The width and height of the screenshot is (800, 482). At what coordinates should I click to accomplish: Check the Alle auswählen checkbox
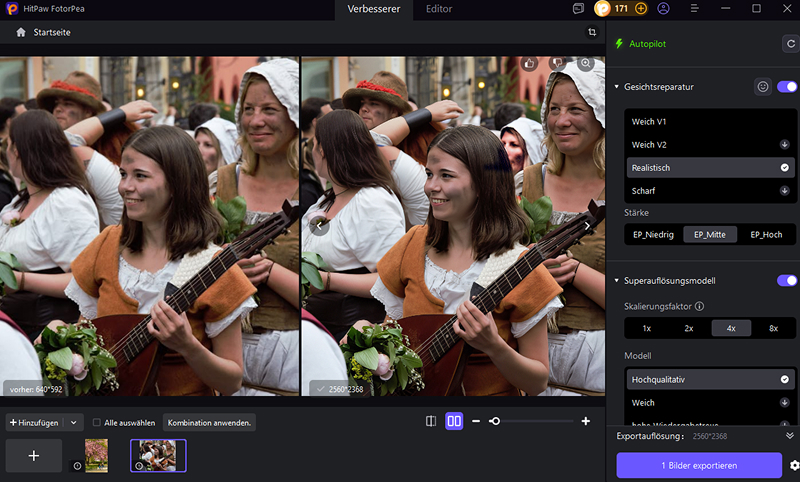coord(96,422)
